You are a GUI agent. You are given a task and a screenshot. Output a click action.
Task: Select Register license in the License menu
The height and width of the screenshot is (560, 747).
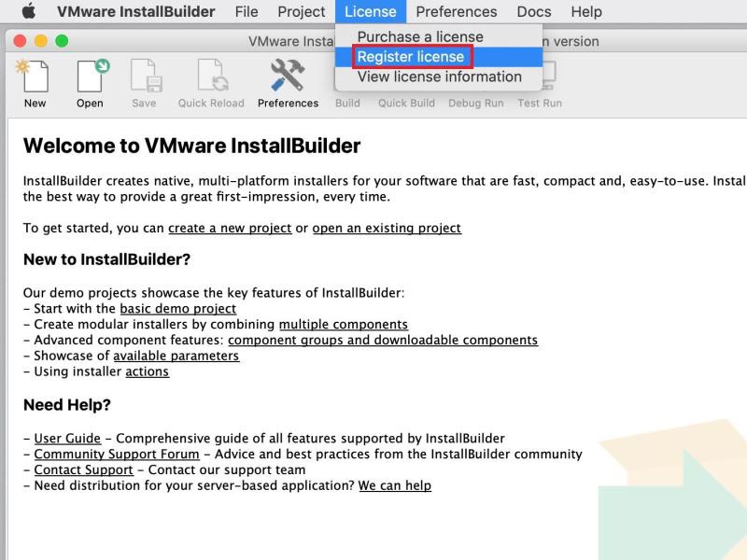pyautogui.click(x=411, y=57)
